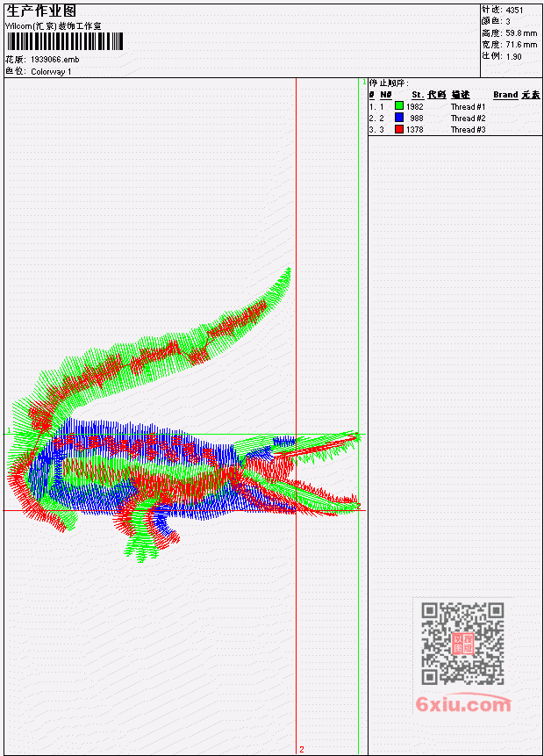Click the blue Thread #2 color swatch
The height and width of the screenshot is (756, 544).
coord(399,117)
